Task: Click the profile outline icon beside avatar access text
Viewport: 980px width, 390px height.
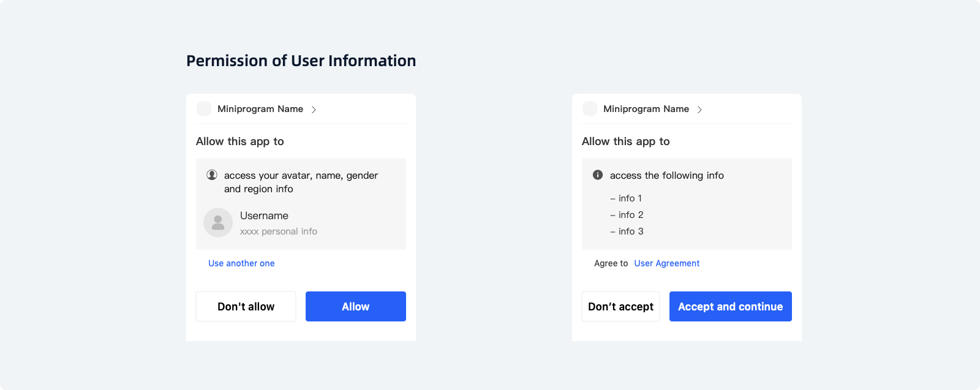Action: (x=212, y=175)
